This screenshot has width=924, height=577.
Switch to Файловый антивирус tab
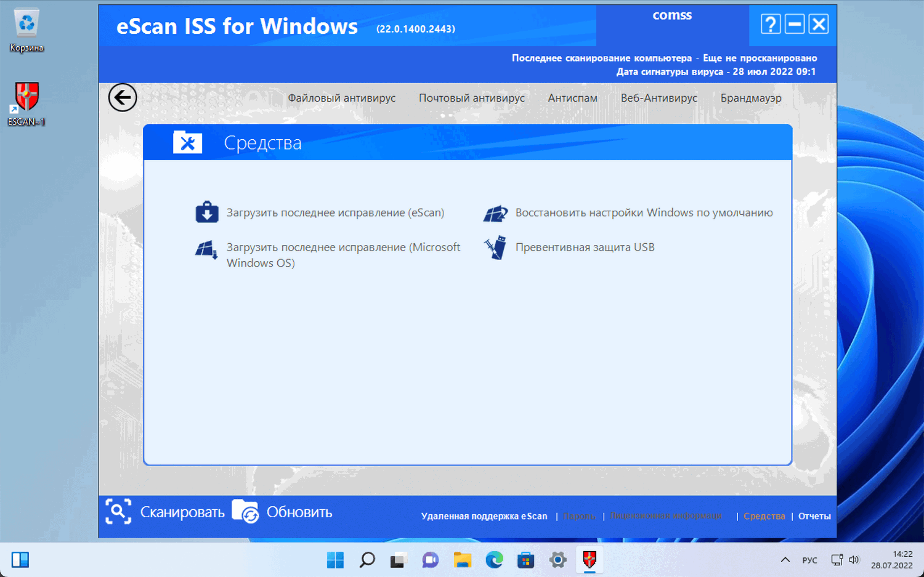pos(342,98)
